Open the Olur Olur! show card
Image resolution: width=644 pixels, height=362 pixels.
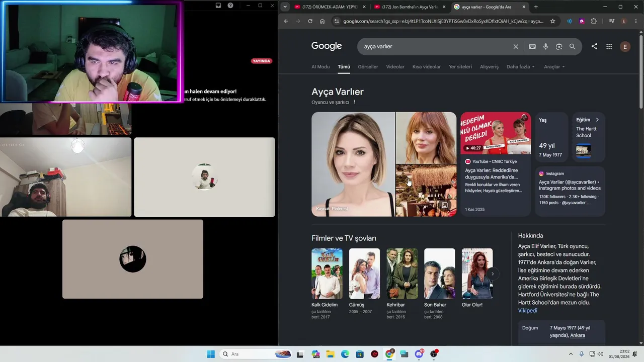click(477, 278)
